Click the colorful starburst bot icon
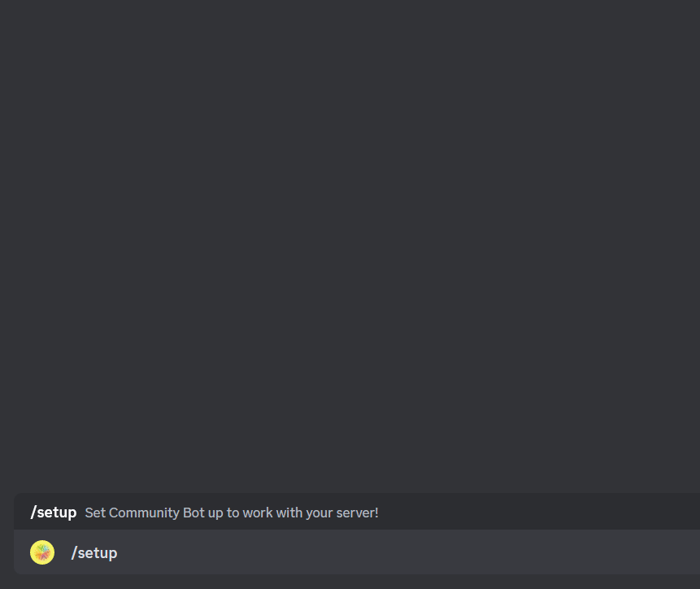This screenshot has height=589, width=700. point(42,552)
